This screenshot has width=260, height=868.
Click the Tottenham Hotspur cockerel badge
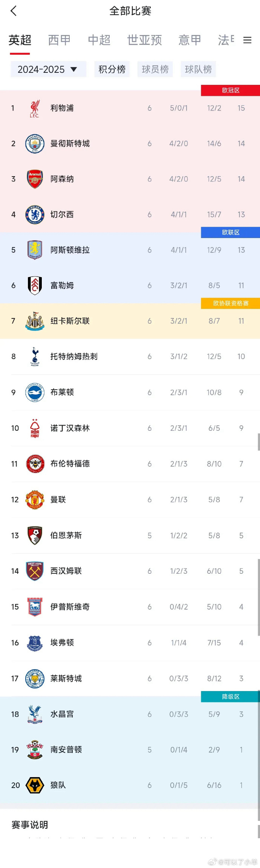click(35, 356)
